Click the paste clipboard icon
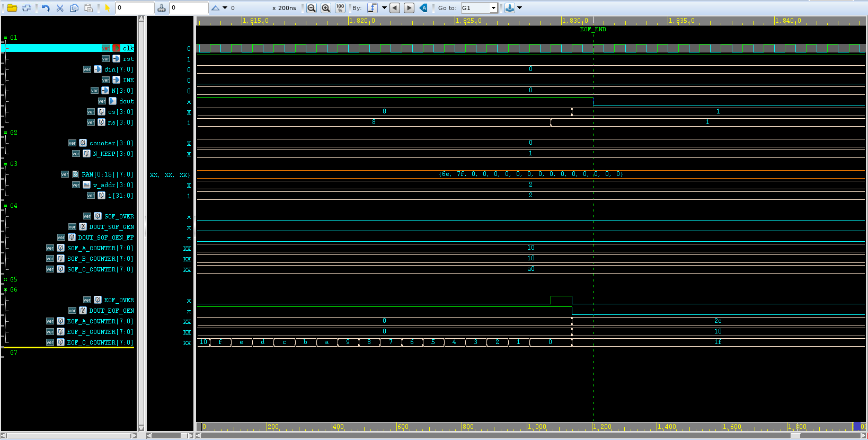 pyautogui.click(x=88, y=8)
